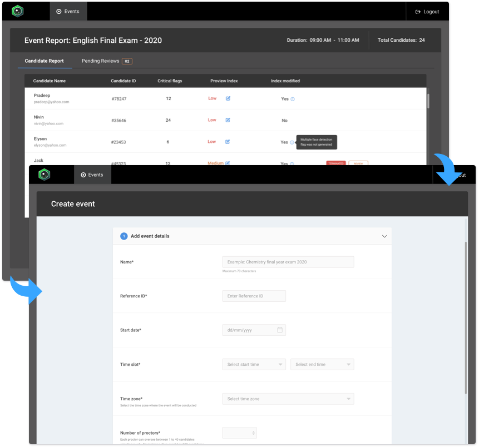Edit Proview Index for Pradeep
Viewport: 479px width, 448px height.
(228, 98)
